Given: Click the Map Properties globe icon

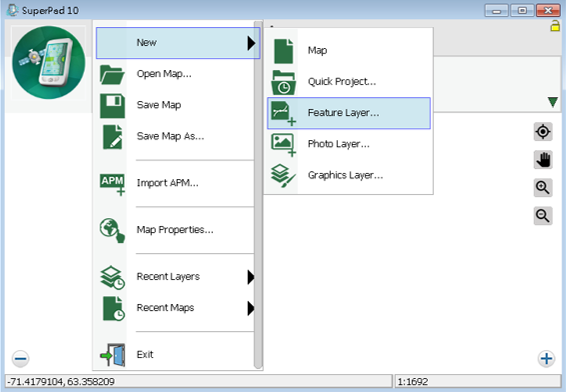Looking at the screenshot, I should [x=112, y=230].
